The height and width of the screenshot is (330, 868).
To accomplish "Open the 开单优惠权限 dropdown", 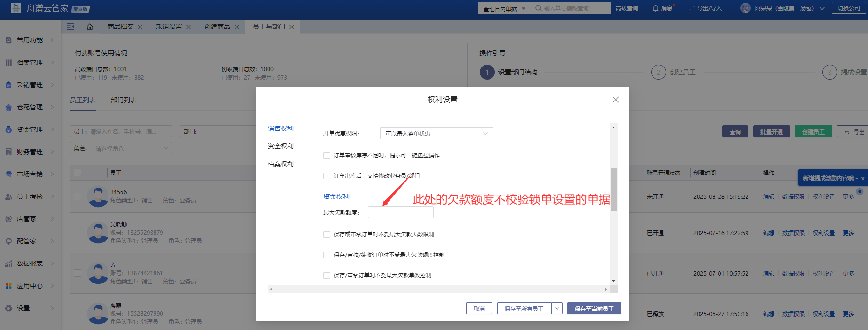I will point(436,134).
